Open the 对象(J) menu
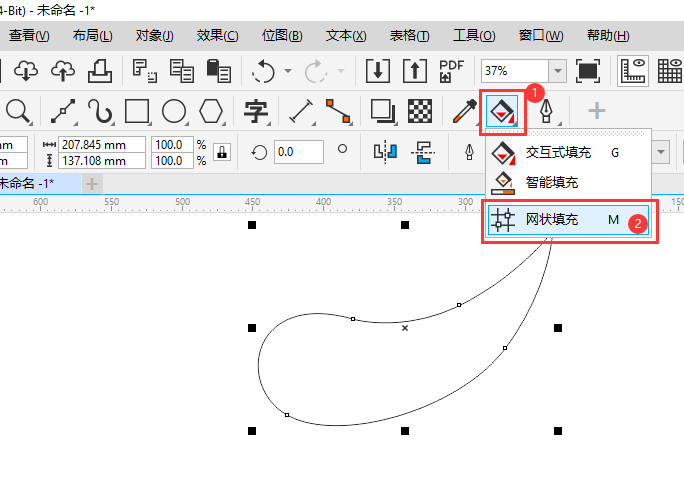 [x=154, y=35]
